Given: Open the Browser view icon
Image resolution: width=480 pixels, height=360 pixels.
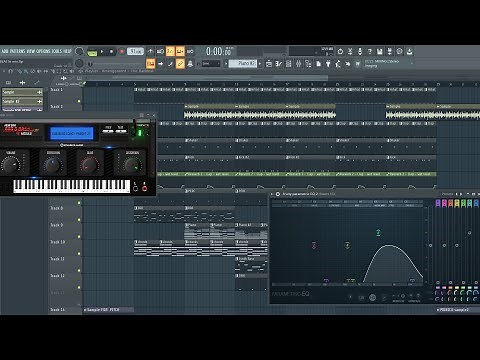Looking at the screenshot, I should pyautogui.click(x=309, y=63).
